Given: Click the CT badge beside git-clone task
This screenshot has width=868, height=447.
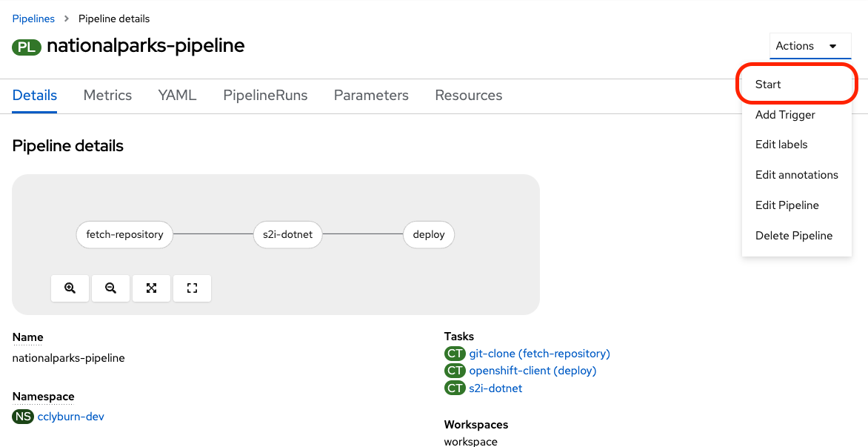Looking at the screenshot, I should tap(455, 354).
